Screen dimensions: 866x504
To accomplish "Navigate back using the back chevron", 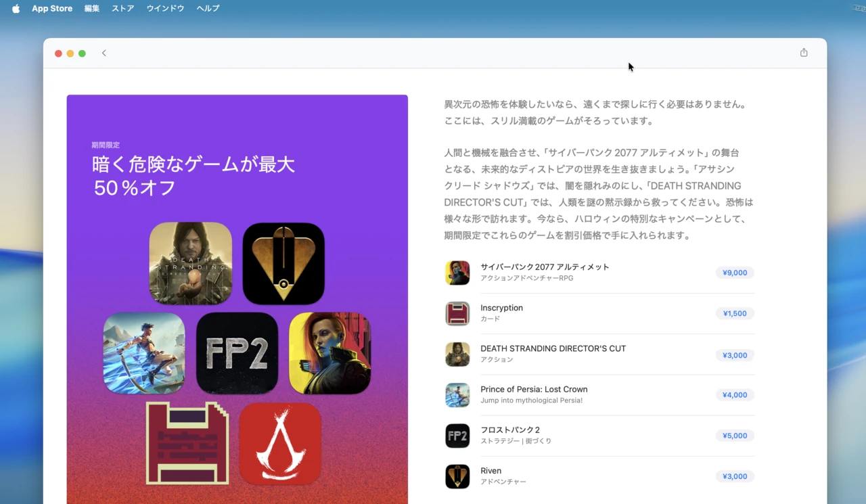I will pos(104,52).
